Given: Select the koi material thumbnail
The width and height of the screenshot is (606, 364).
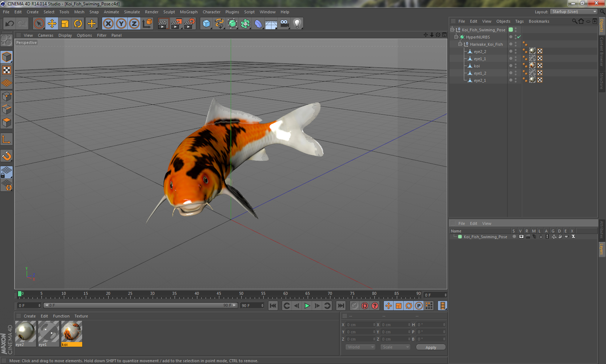Looking at the screenshot, I should point(72,334).
